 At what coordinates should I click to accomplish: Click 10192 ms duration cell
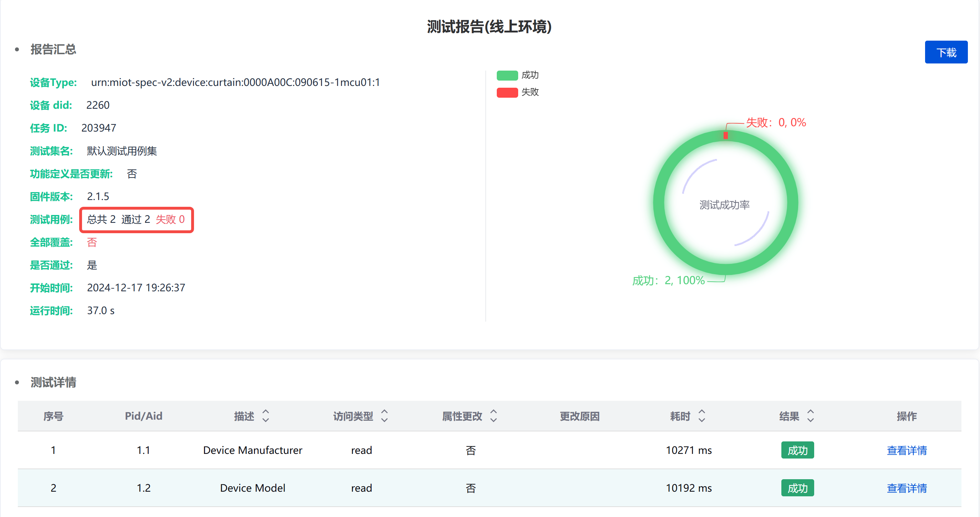click(x=689, y=488)
